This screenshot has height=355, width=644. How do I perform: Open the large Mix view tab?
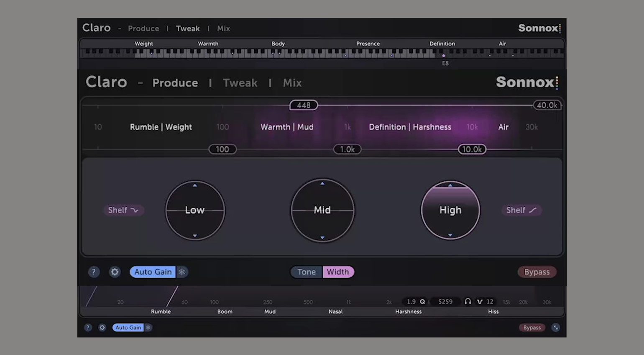(x=292, y=83)
